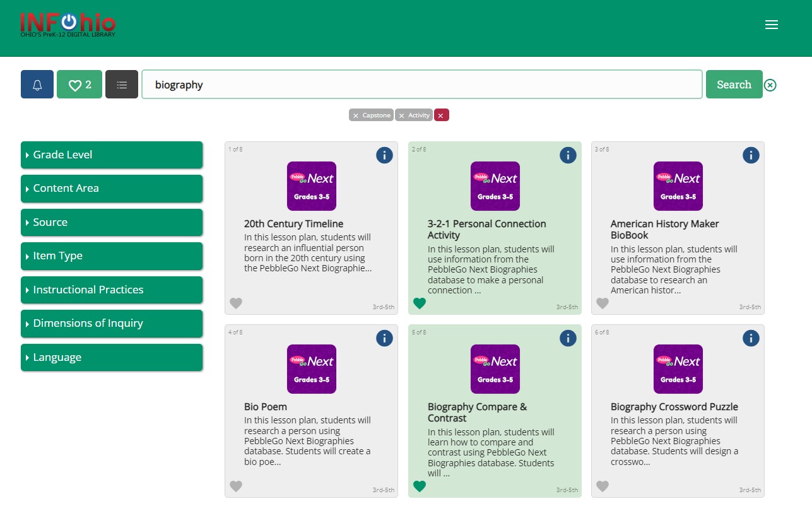Focus the search field containing biography
This screenshot has height=506, width=812.
422,85
